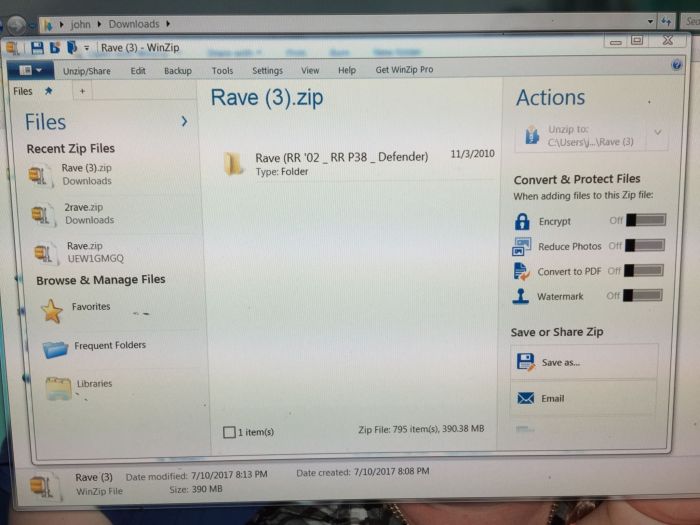Open the View tab
Screen dimensions: 700x525
click(x=310, y=70)
